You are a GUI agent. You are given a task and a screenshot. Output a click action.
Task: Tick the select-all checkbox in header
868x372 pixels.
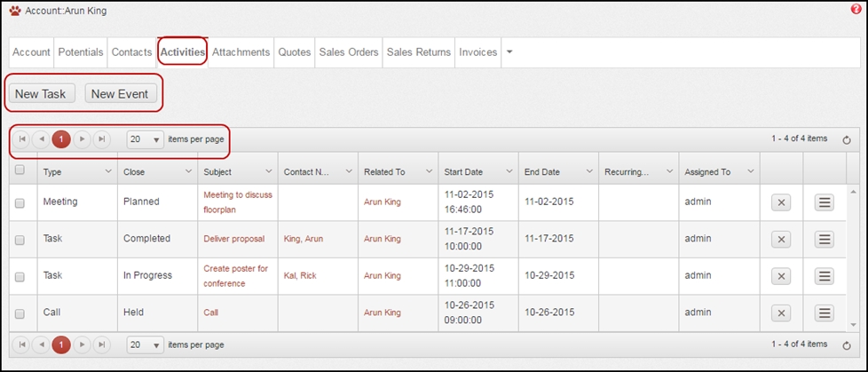(20, 170)
